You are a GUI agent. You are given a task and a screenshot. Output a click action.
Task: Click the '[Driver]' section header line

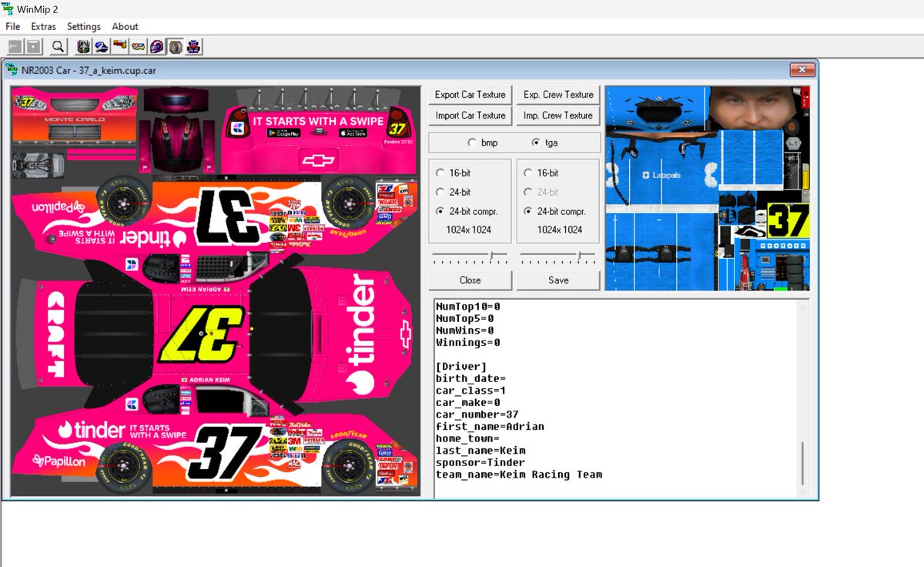coord(460,366)
